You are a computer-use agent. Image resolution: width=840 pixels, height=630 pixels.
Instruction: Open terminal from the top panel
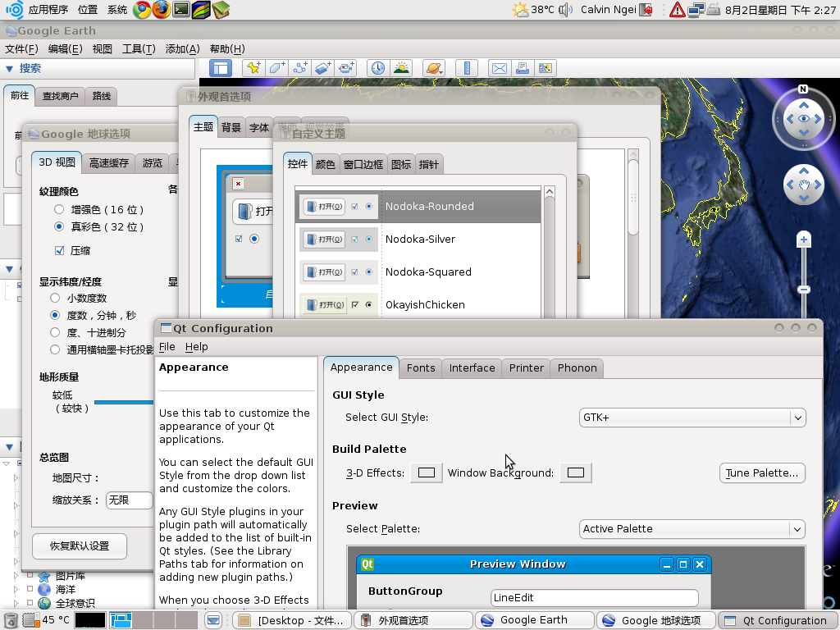click(x=181, y=10)
